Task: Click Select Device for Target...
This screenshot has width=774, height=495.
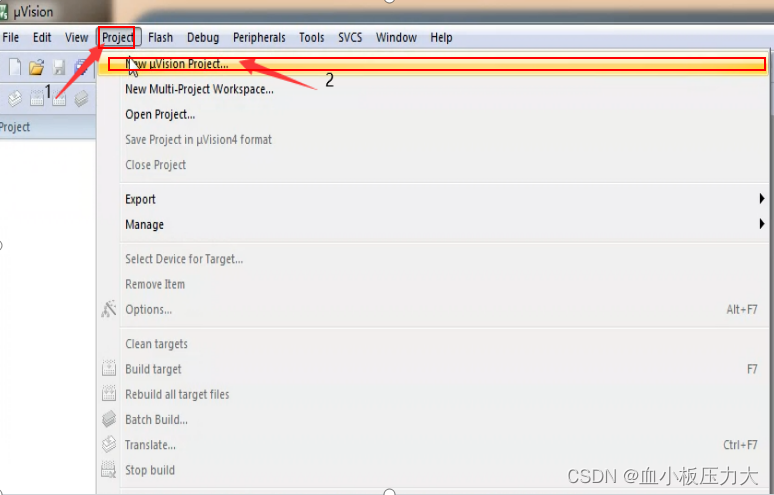Action: click(432, 259)
